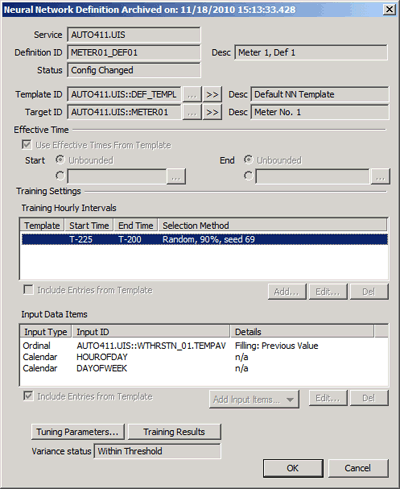Close the Neural Network Definition dialog
Image resolution: width=400 pixels, height=489 pixels.
click(389, 9)
